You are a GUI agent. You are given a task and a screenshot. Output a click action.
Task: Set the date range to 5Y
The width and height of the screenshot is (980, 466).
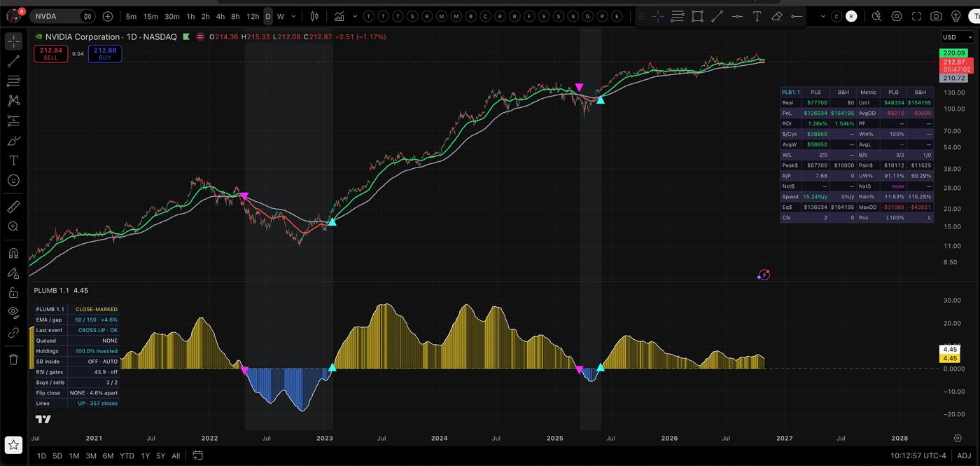(x=161, y=455)
